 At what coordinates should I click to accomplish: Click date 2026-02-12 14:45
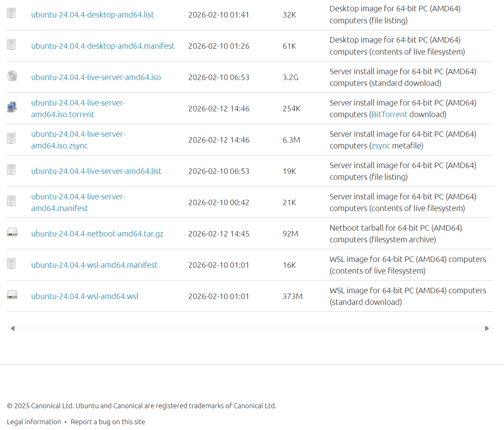[x=219, y=234]
